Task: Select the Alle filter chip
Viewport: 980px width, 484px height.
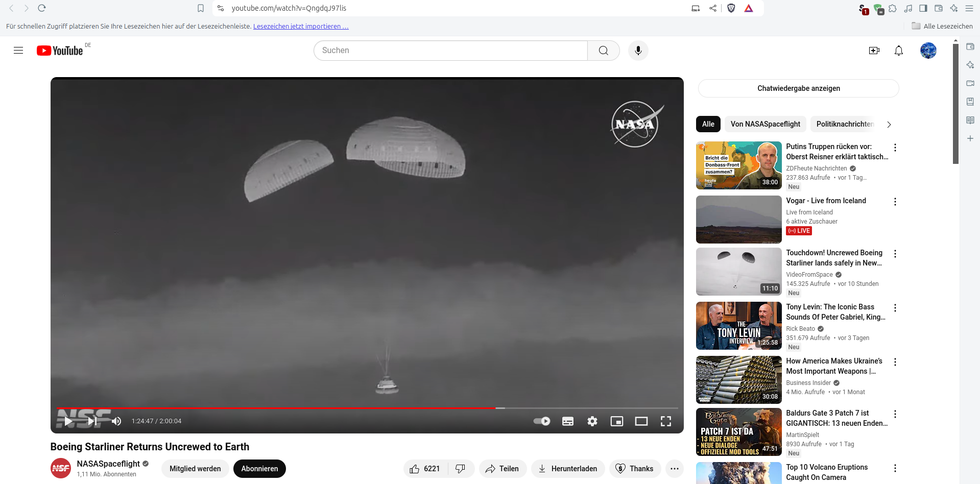Action: [708, 124]
